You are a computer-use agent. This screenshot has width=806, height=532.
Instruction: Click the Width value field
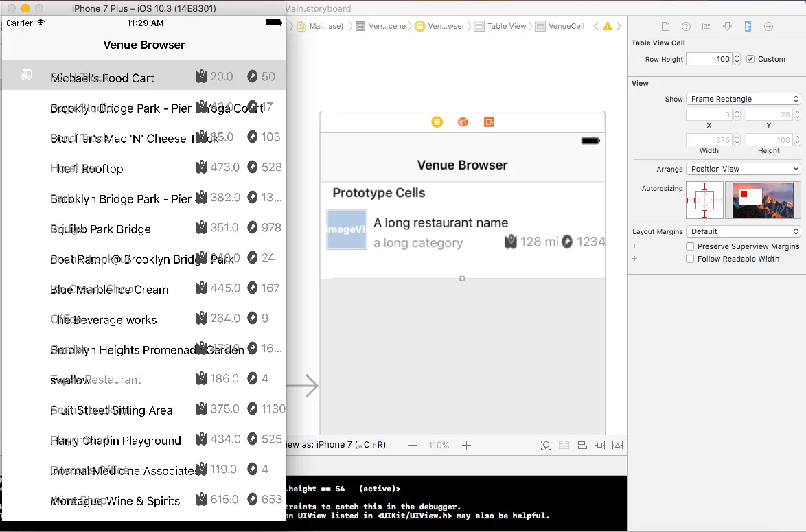[710, 140]
